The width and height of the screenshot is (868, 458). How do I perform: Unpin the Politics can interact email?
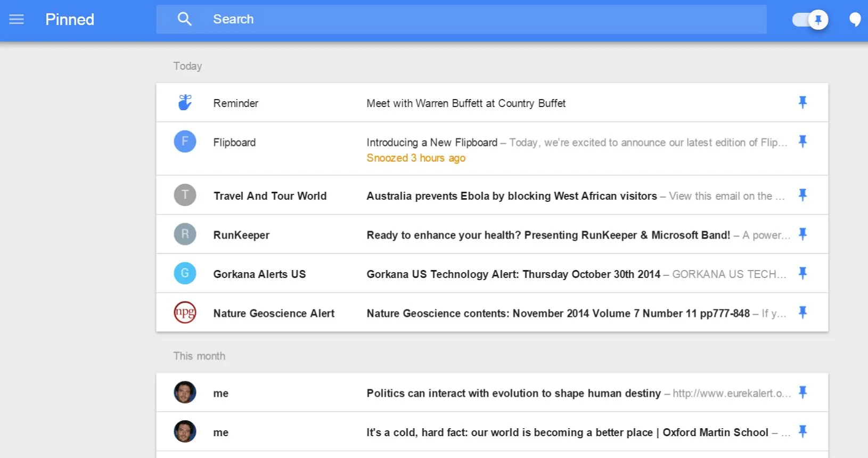click(803, 392)
